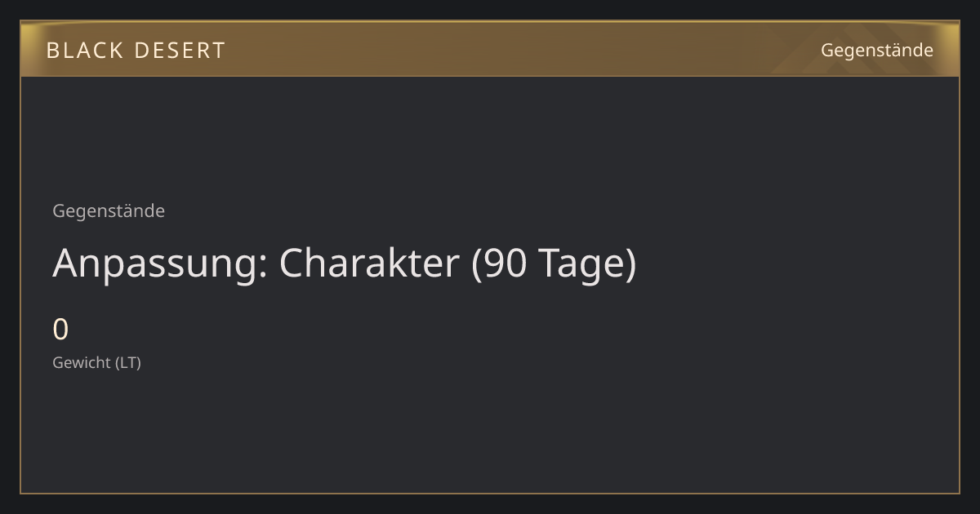The width and height of the screenshot is (980, 514).
Task: Click the empty card area below Gewicht label
Action: click(x=490, y=432)
